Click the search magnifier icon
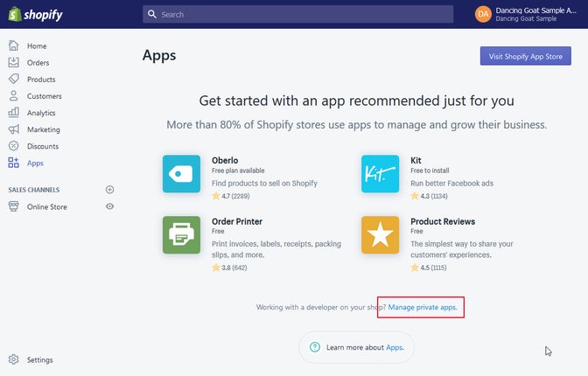This screenshot has height=376, width=588. click(x=152, y=14)
